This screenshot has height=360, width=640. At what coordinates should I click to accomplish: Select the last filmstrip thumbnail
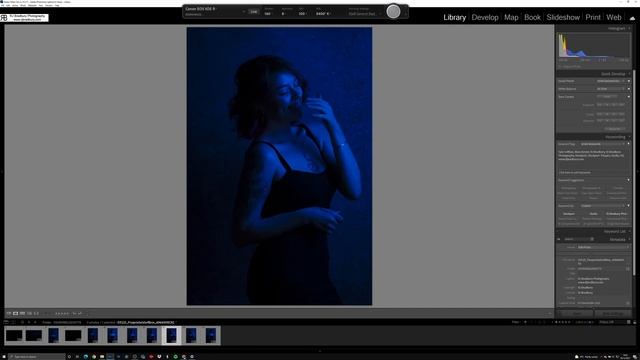(211, 336)
